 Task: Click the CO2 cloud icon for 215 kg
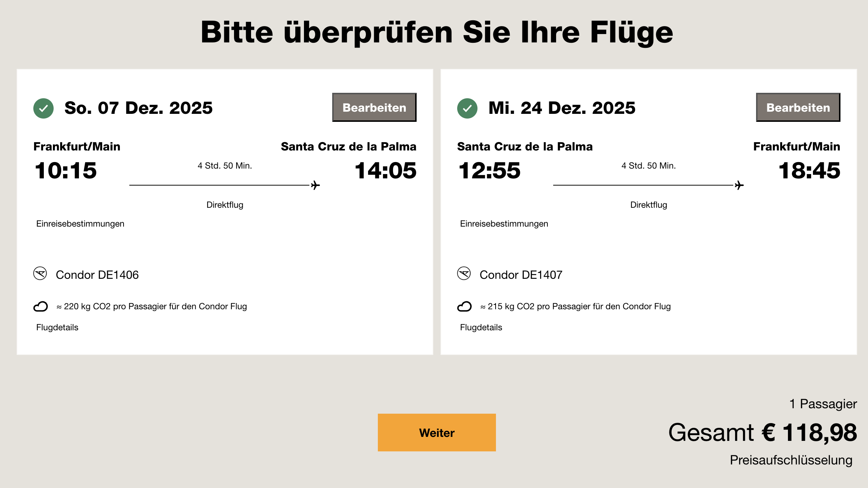pyautogui.click(x=464, y=307)
